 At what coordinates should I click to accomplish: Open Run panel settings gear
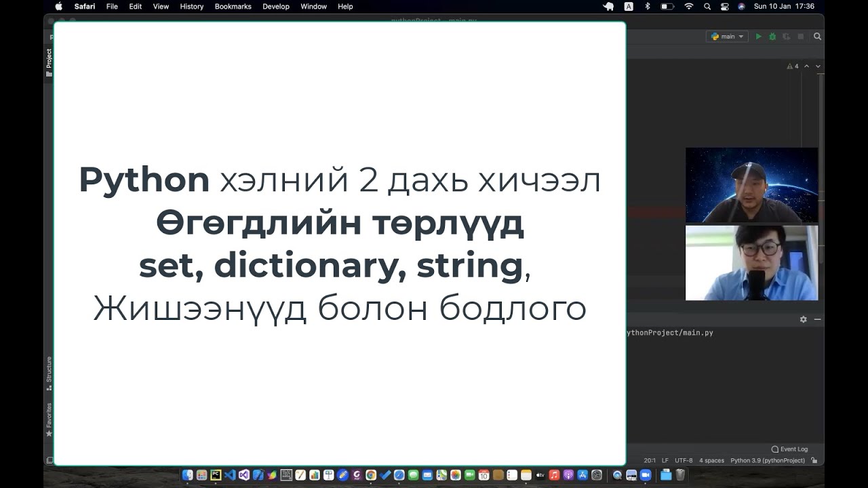click(804, 319)
